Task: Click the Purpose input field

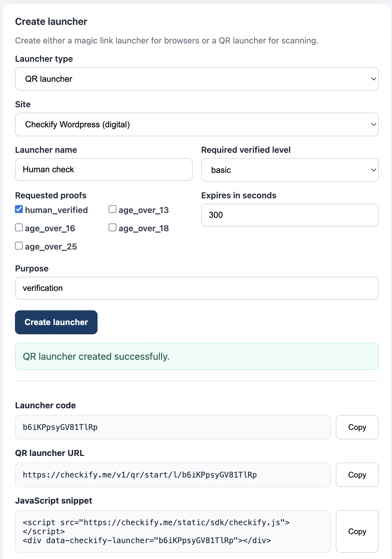Action: 197,288
